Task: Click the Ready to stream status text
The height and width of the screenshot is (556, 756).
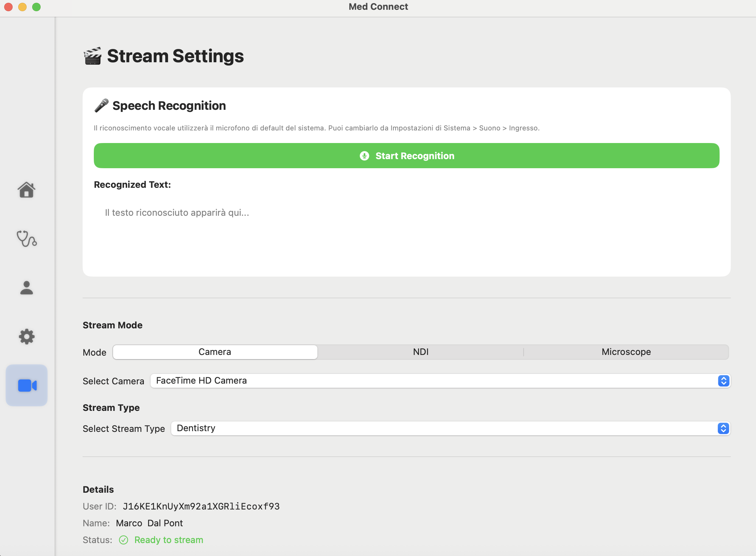Action: pos(169,540)
